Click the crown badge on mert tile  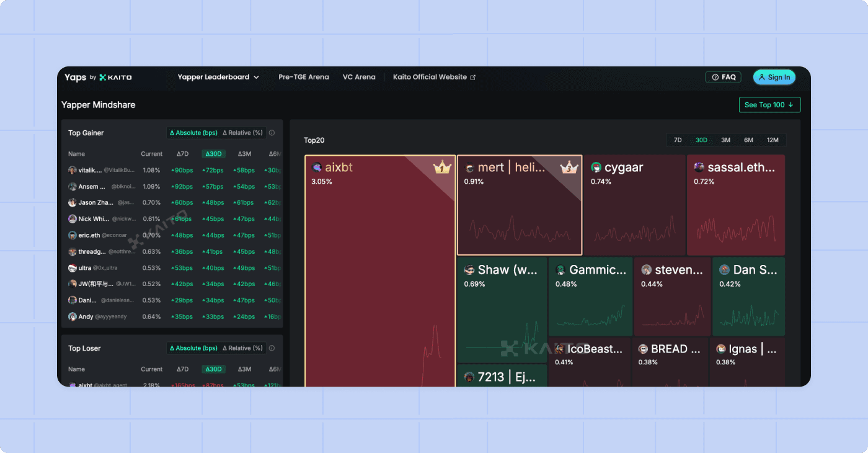click(x=569, y=168)
